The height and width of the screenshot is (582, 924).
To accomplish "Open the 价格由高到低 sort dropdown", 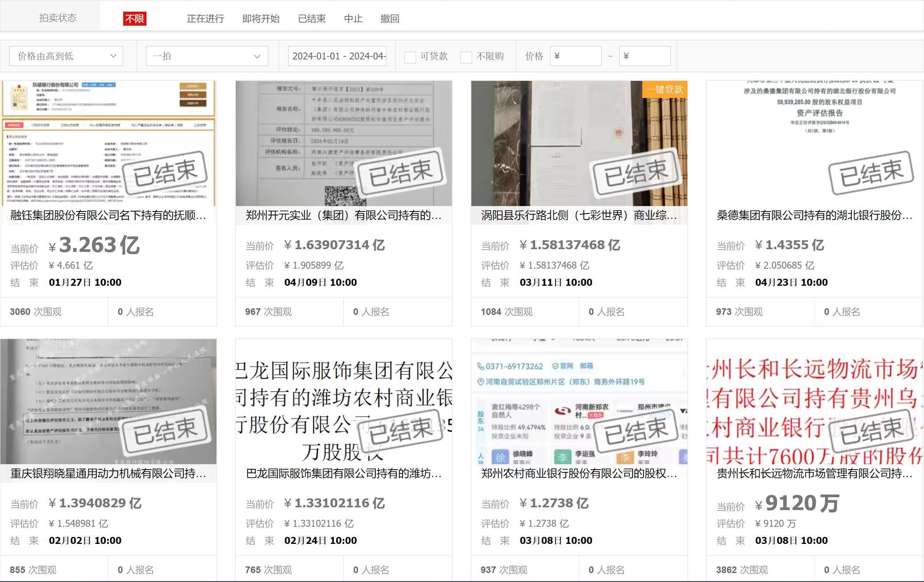I will 66,56.
